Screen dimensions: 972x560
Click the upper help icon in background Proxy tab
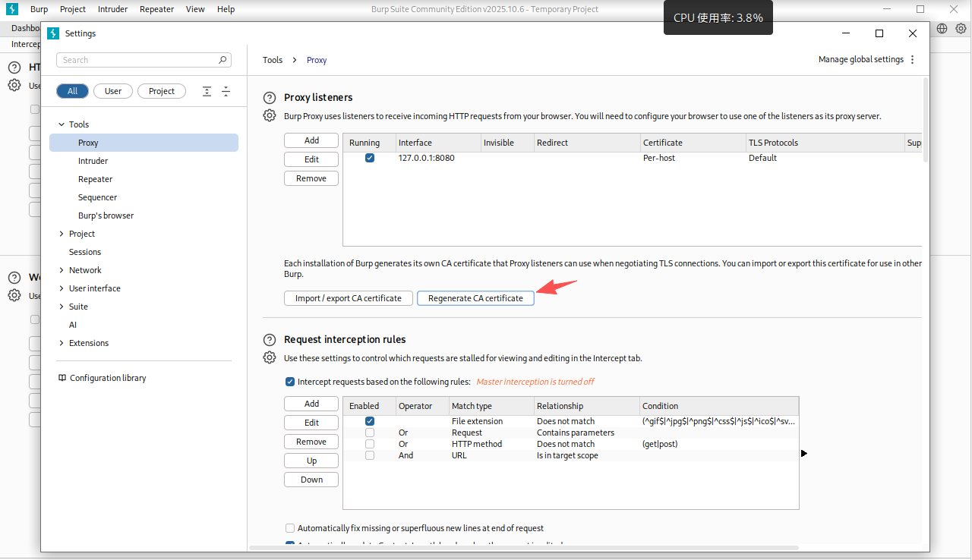[14, 68]
